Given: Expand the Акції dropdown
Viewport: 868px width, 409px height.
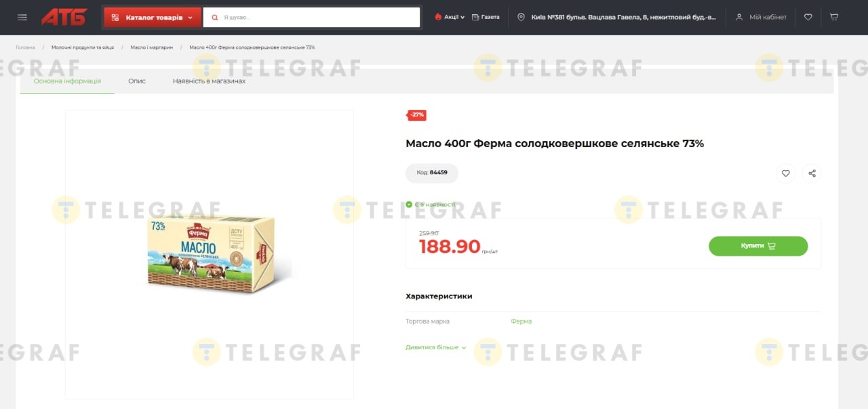Looking at the screenshot, I should pyautogui.click(x=450, y=17).
